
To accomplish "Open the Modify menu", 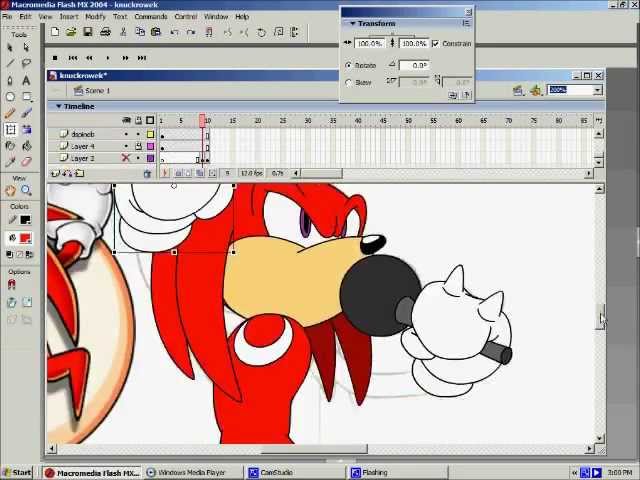I will [96, 17].
